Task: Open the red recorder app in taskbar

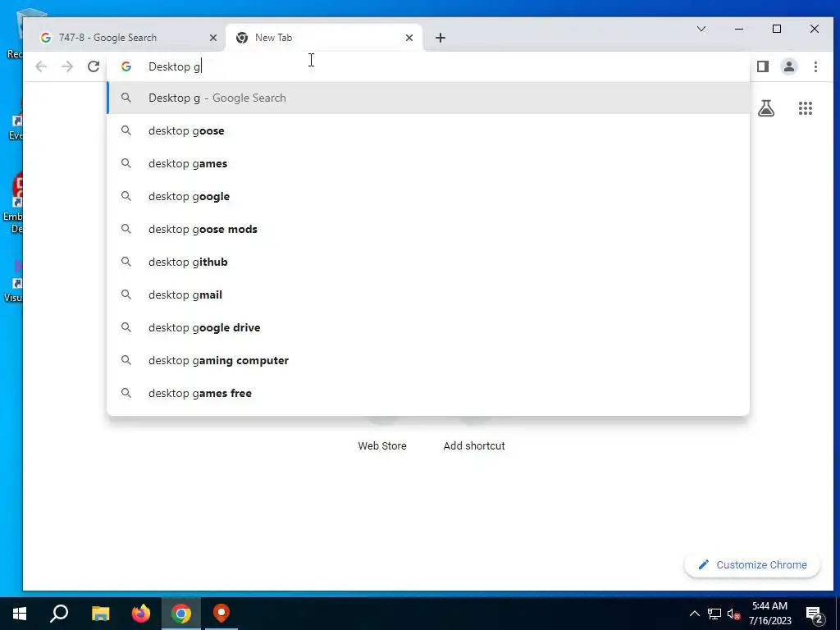Action: (221, 614)
